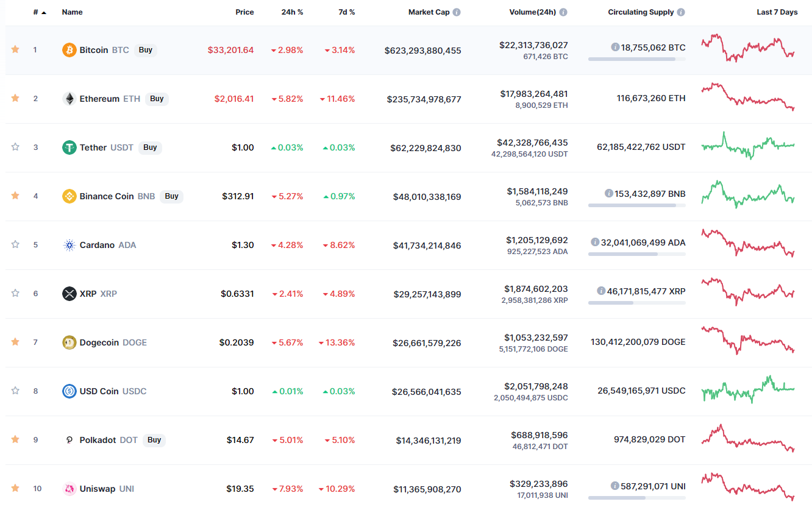Screen dimensions: 812x507
Task: Open Volume(24h) info tooltip icon
Action: tap(563, 12)
